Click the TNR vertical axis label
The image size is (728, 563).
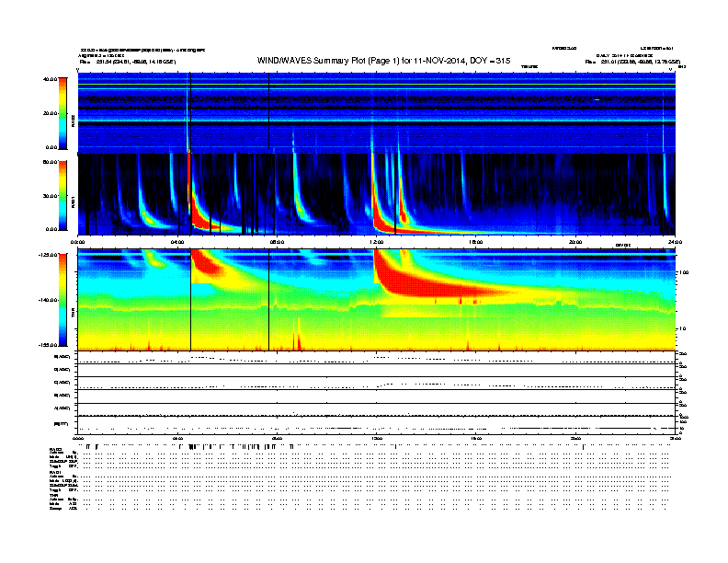73,314
